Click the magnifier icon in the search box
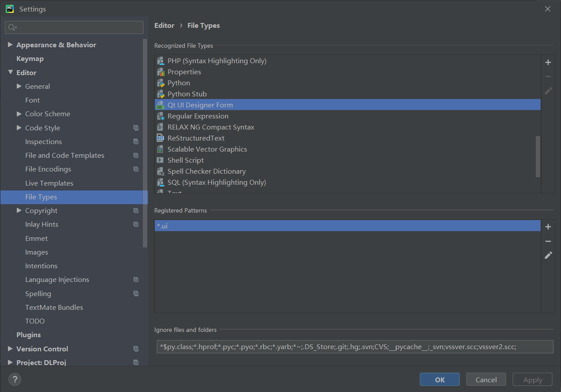Screen dimensions: 561x392 coord(12,27)
